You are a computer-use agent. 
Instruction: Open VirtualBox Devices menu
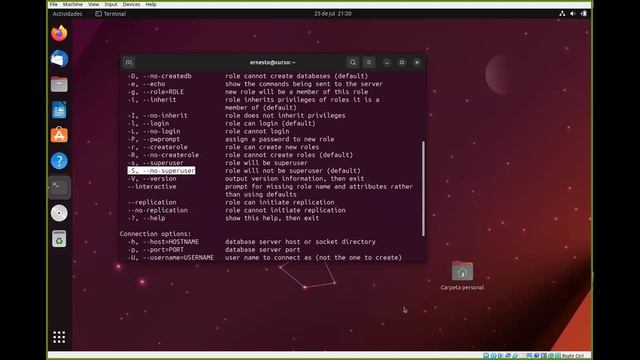pos(131,4)
